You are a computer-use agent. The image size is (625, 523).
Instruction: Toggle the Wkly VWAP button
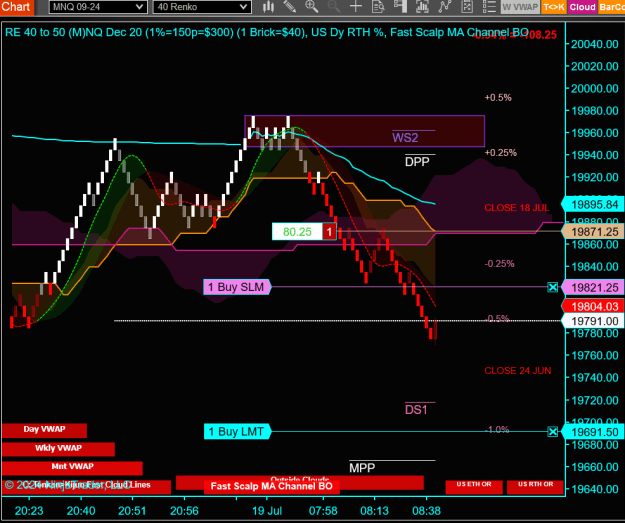point(58,449)
